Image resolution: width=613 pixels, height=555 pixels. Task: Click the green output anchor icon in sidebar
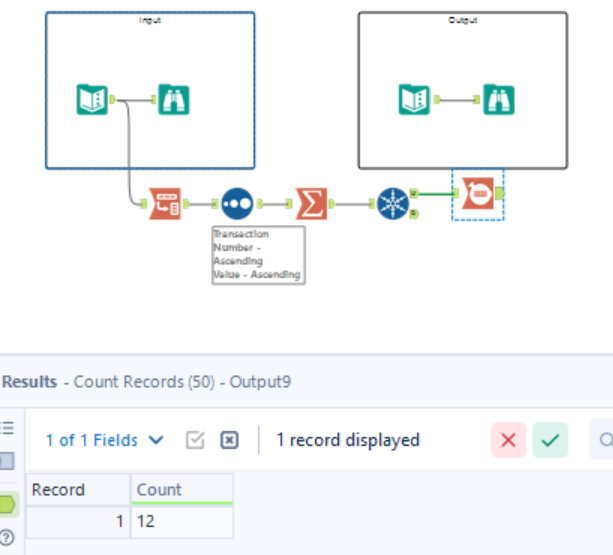click(7, 504)
